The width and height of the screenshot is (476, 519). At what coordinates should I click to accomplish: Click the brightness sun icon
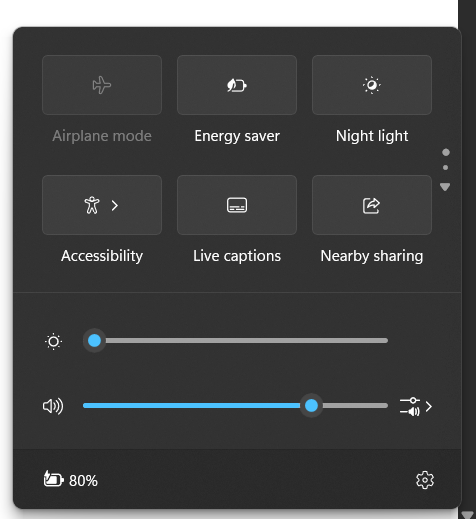pyautogui.click(x=53, y=341)
